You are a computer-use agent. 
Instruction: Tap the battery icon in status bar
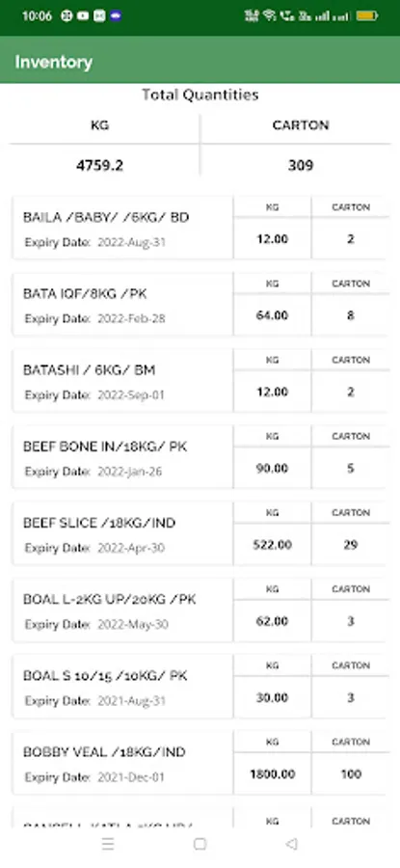click(367, 16)
